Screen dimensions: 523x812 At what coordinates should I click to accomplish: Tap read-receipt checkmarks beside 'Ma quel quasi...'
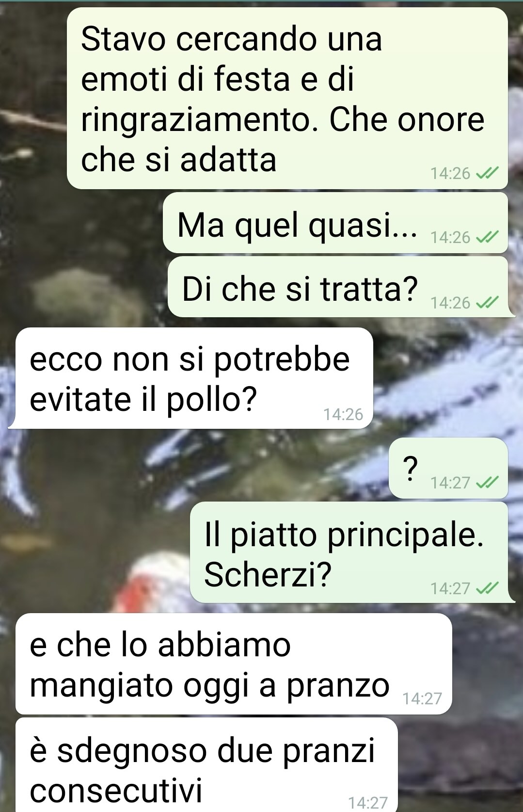[486, 237]
